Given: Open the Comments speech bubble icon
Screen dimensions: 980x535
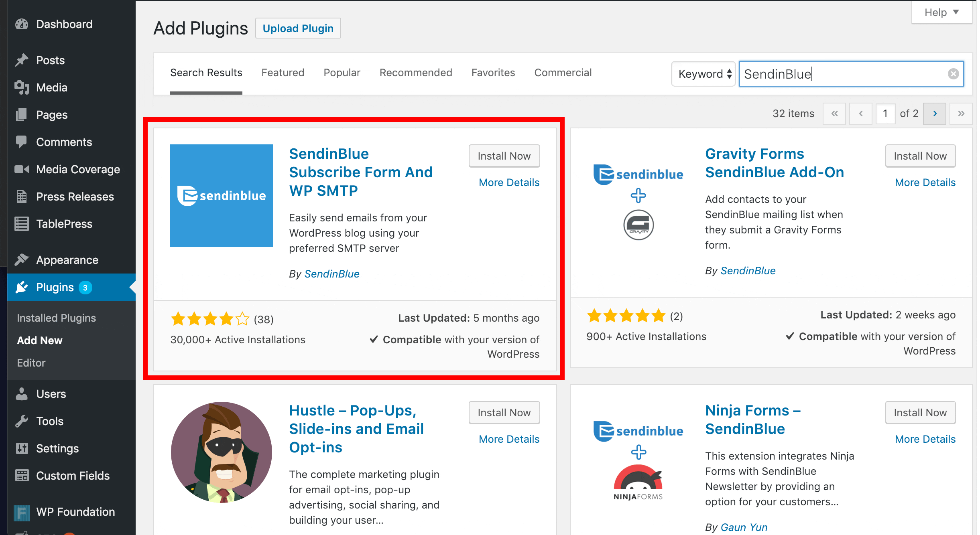Looking at the screenshot, I should point(22,142).
